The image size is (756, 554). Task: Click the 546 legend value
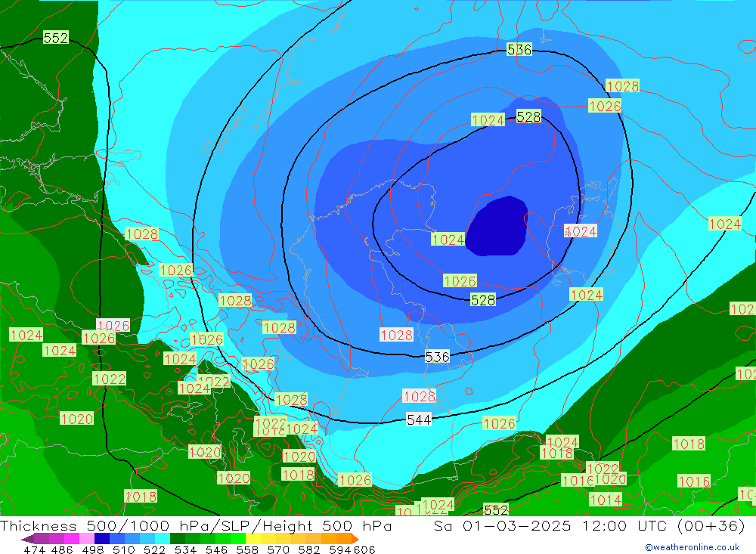pos(216,549)
